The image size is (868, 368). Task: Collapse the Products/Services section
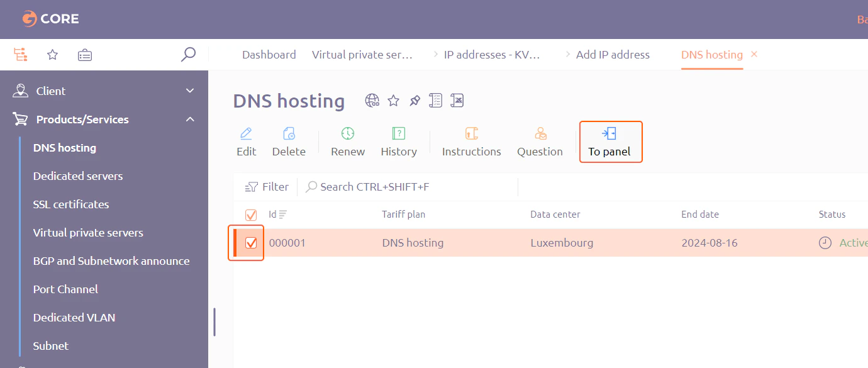pyautogui.click(x=189, y=119)
